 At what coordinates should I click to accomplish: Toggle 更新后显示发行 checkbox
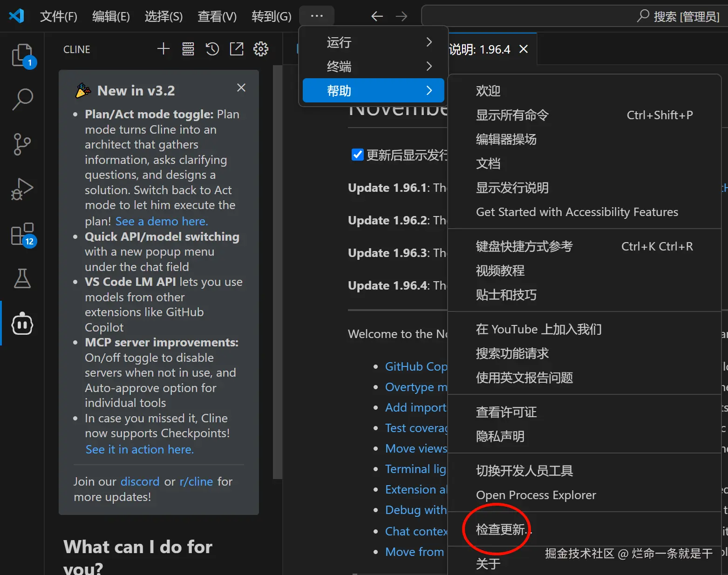click(x=357, y=155)
